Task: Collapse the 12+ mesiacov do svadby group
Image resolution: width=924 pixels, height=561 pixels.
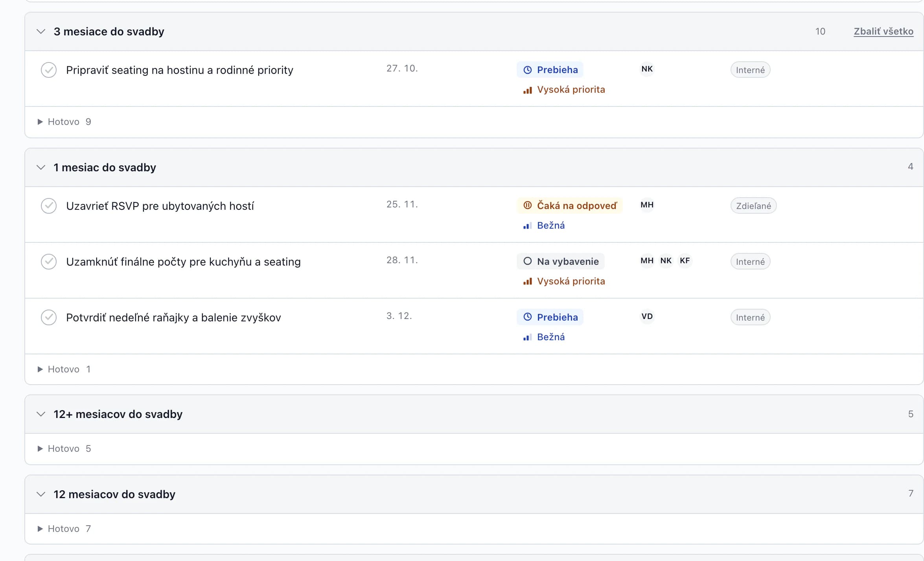Action: click(41, 414)
